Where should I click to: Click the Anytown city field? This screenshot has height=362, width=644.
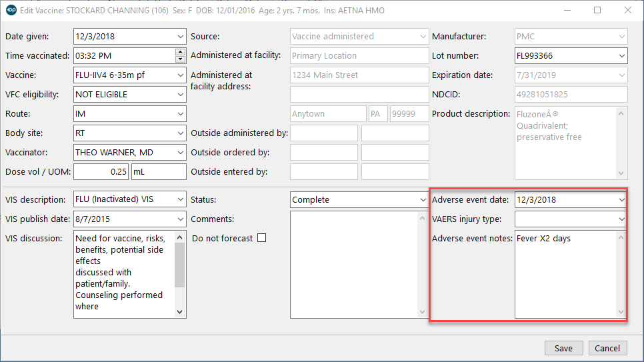328,114
